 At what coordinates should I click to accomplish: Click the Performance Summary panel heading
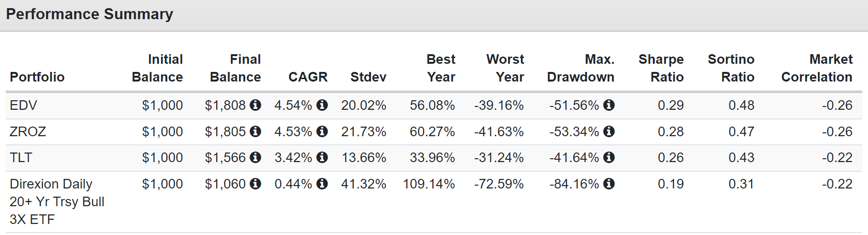coord(90,14)
